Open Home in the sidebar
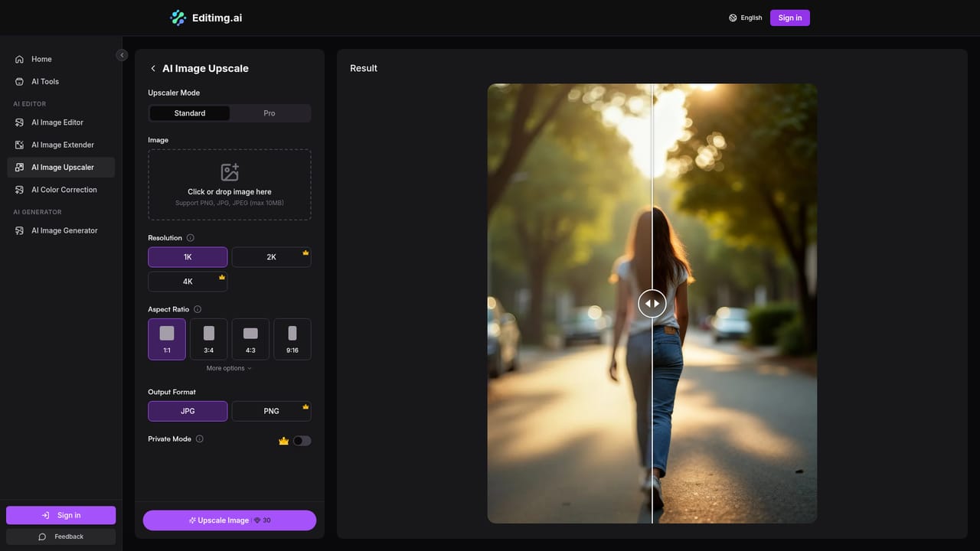 pyautogui.click(x=61, y=59)
